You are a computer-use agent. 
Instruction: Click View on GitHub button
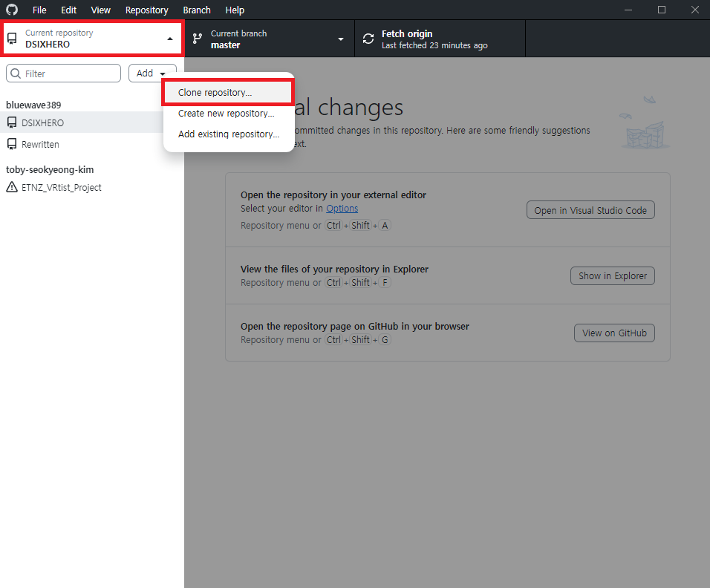click(x=614, y=333)
